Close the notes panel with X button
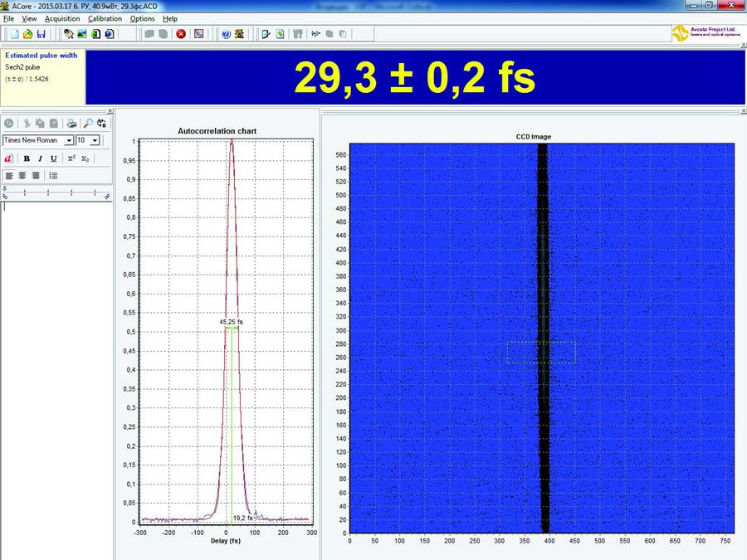Screen dimensions: 747x560 109,111
